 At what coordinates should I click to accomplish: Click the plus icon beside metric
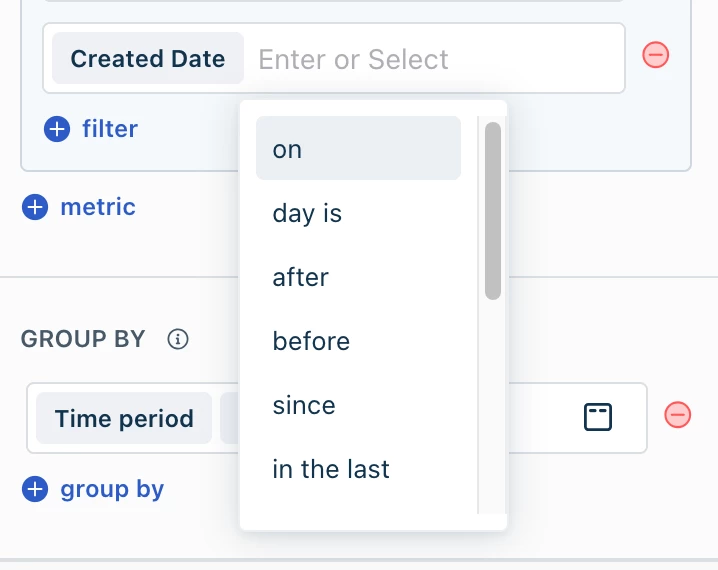point(35,207)
